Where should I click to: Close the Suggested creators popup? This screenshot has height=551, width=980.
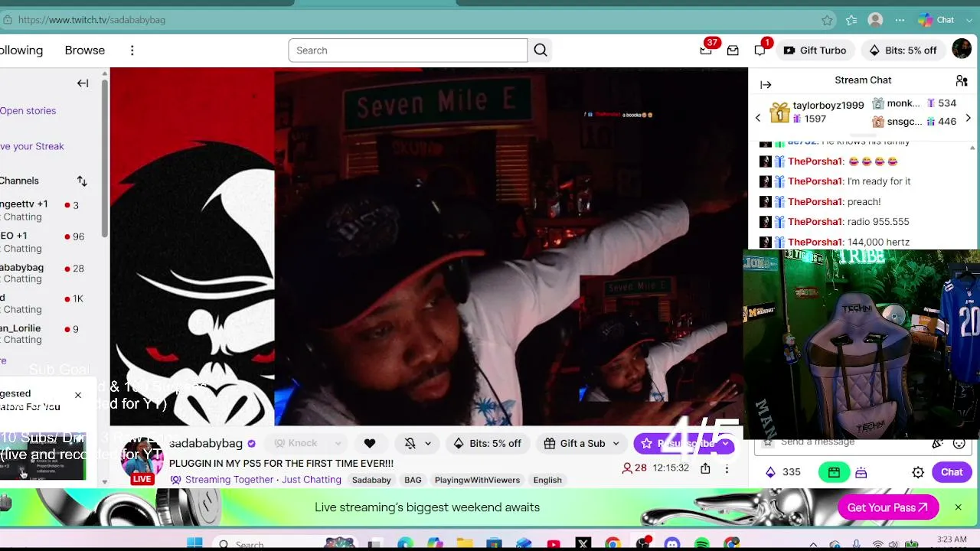click(77, 395)
